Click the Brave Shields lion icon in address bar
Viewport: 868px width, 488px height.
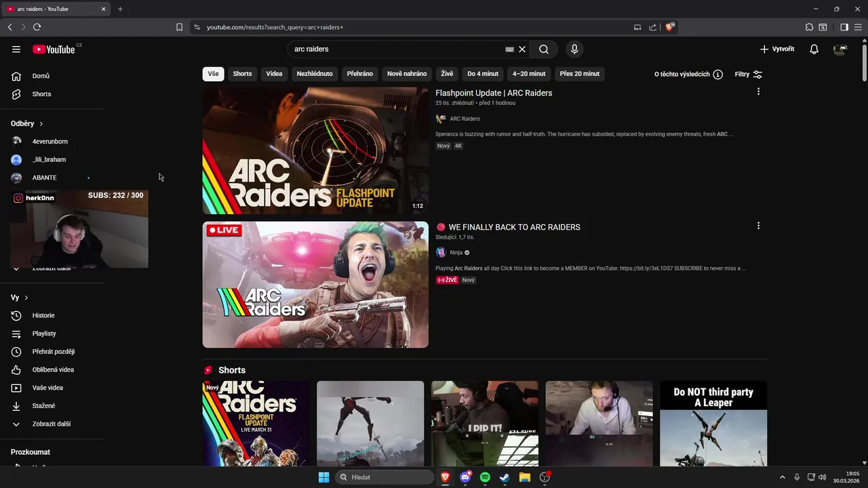(x=670, y=27)
